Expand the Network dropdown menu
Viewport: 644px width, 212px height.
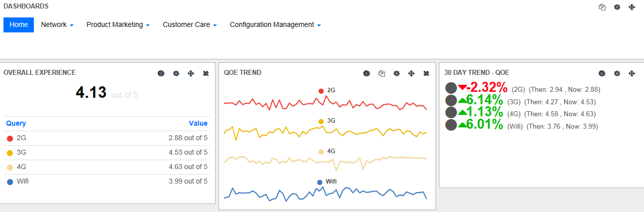click(57, 24)
